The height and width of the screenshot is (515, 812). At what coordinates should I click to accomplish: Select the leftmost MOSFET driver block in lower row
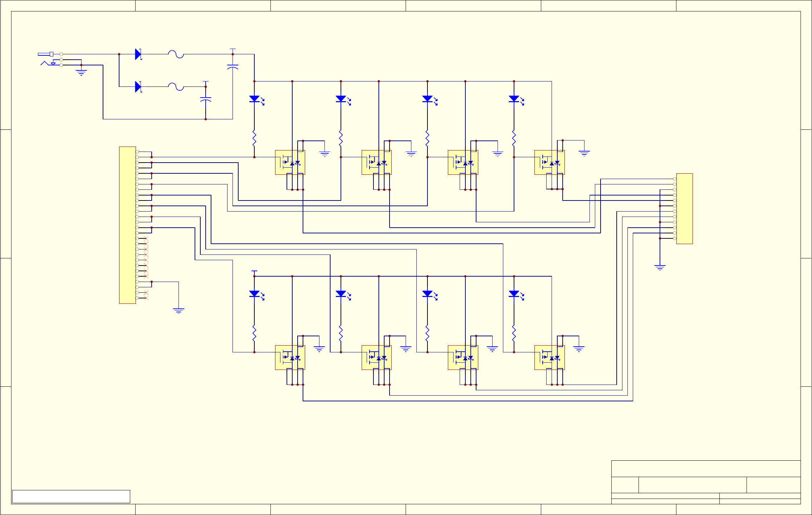click(x=290, y=357)
